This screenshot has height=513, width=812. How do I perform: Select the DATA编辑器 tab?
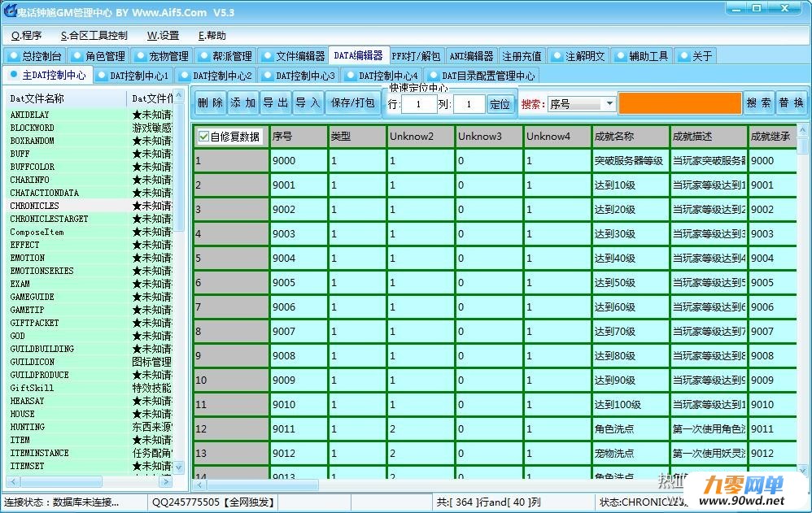click(x=358, y=55)
